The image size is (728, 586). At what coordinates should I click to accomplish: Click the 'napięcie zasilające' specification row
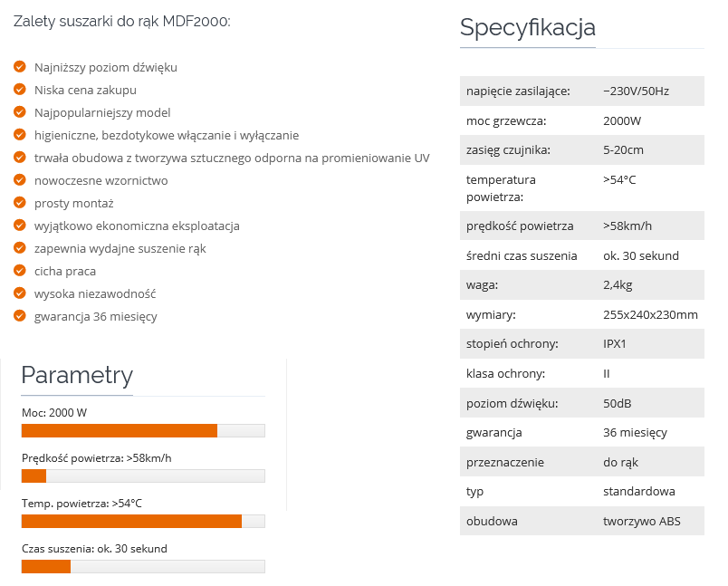[x=581, y=91]
